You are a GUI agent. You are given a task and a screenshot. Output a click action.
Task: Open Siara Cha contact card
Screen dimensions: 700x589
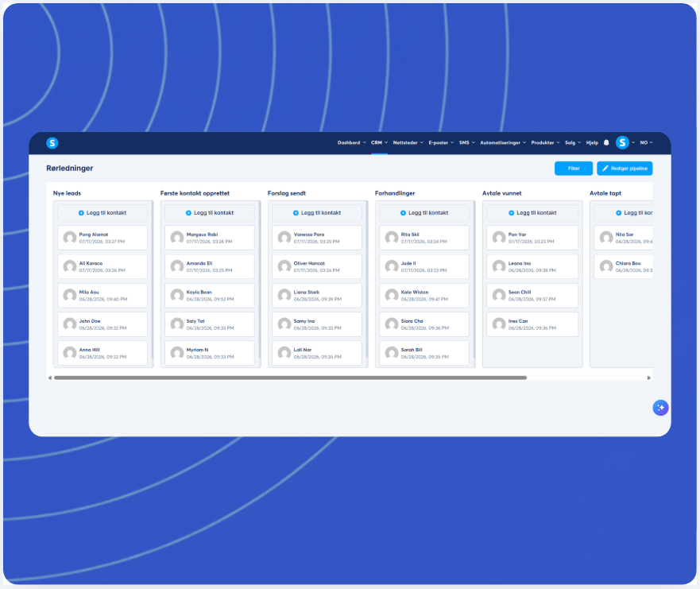click(424, 324)
